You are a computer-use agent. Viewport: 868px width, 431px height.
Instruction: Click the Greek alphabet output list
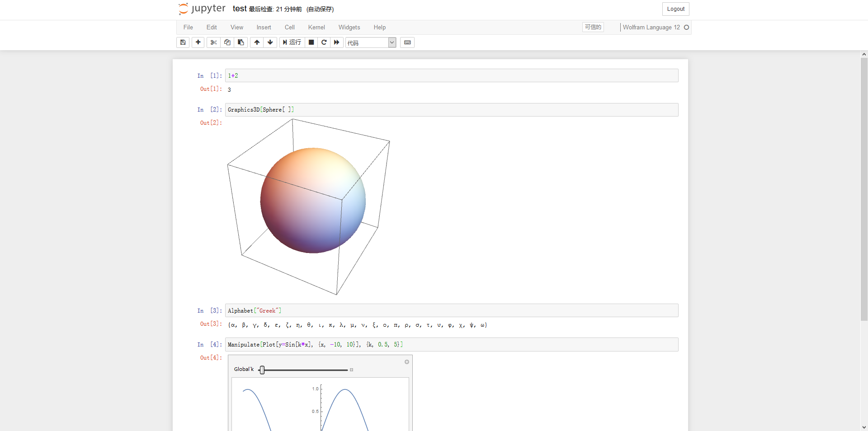(357, 325)
